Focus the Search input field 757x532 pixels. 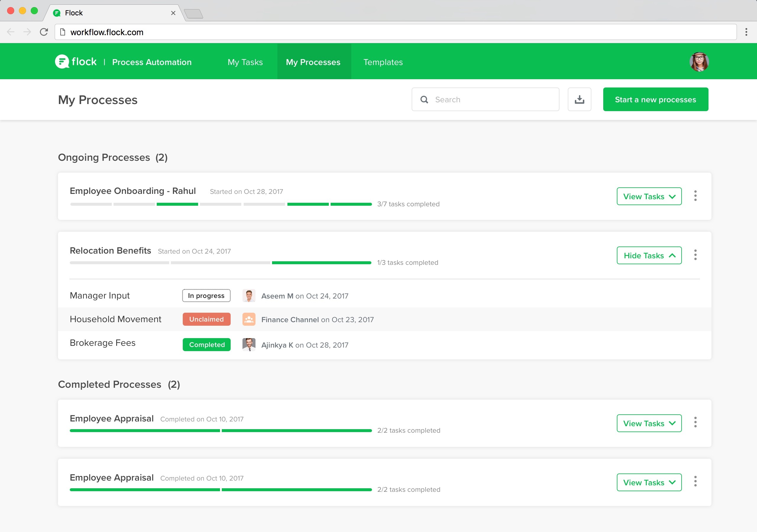485,99
